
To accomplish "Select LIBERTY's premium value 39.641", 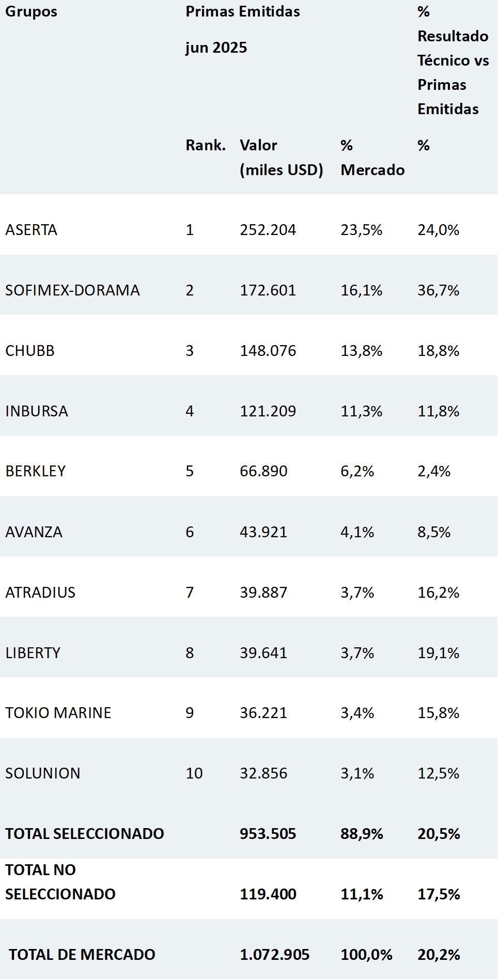I will click(x=263, y=653).
